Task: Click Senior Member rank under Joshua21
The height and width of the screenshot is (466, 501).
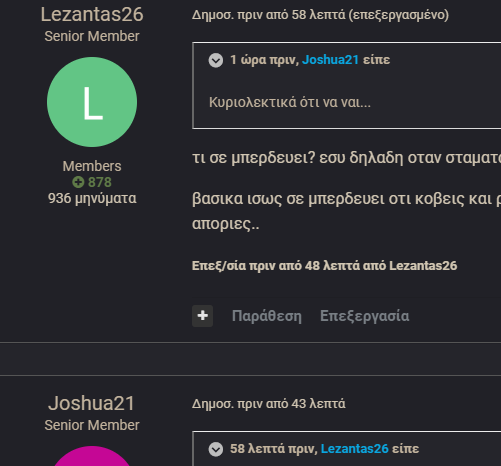Action: coord(92,425)
